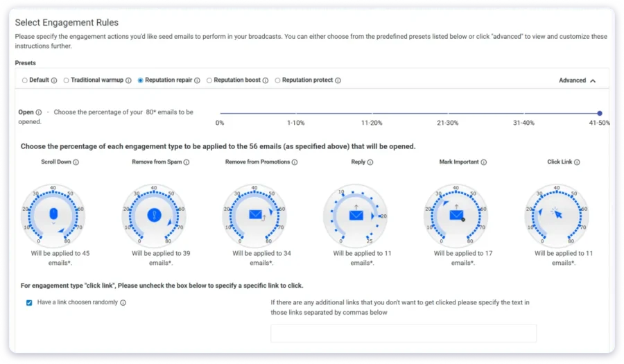Click the info icon next to Open label
The height and width of the screenshot is (364, 624).
tap(39, 112)
